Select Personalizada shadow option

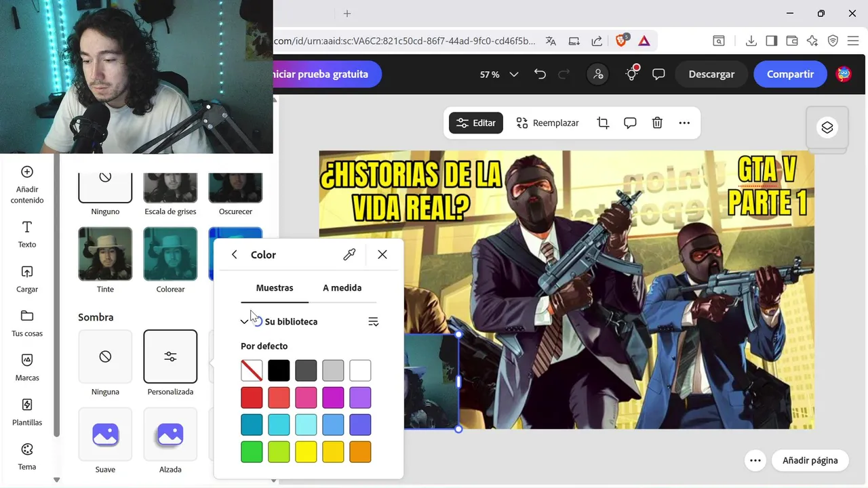click(170, 357)
